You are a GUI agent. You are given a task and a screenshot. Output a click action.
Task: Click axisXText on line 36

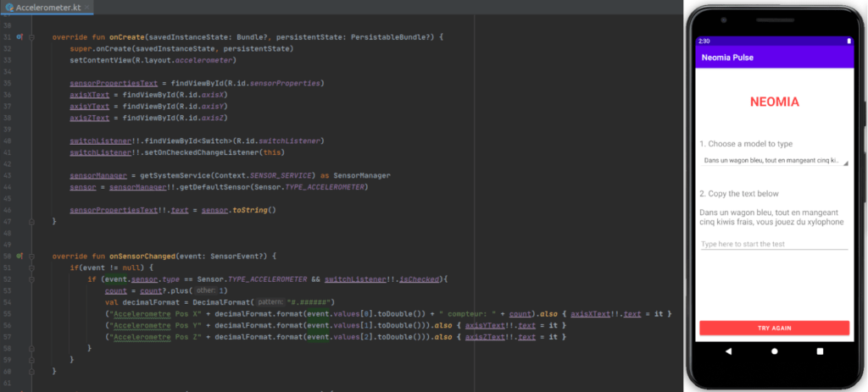point(90,95)
